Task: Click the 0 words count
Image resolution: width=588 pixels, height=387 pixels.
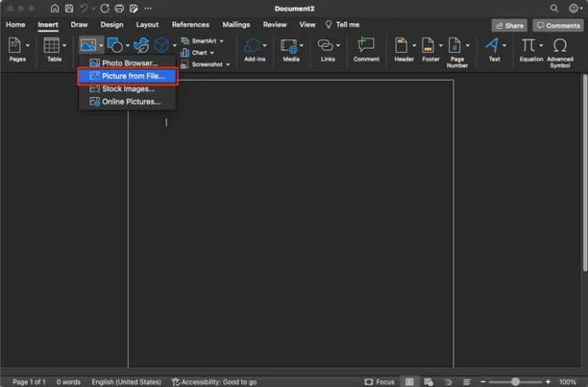Action: pyautogui.click(x=68, y=382)
